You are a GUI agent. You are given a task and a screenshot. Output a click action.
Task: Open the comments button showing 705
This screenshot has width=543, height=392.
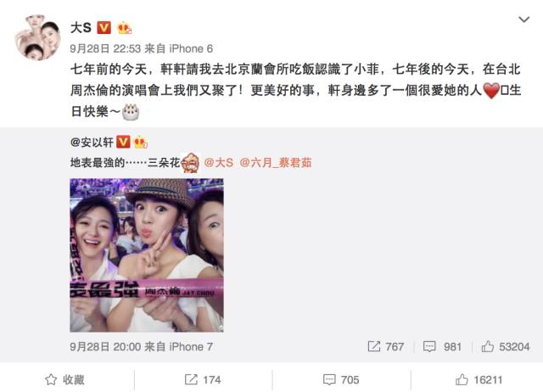(x=341, y=379)
